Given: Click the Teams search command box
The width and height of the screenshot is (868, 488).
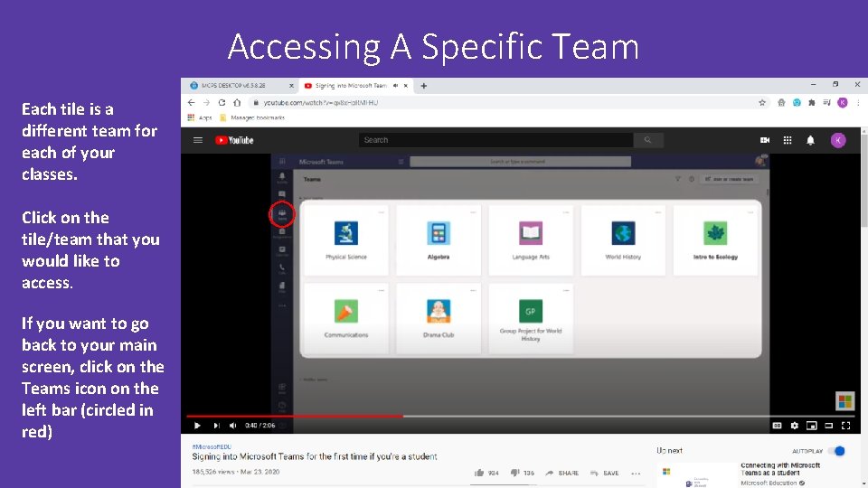Looking at the screenshot, I should tap(520, 162).
